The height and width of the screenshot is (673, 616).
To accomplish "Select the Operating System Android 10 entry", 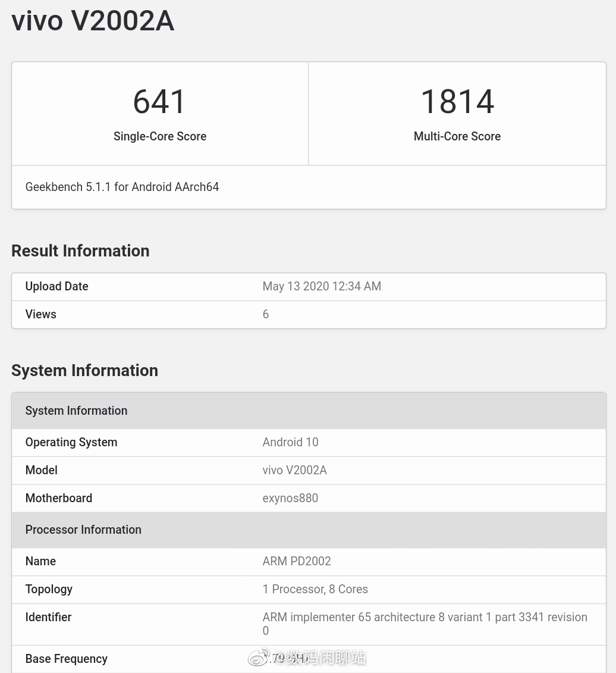I will (290, 442).
